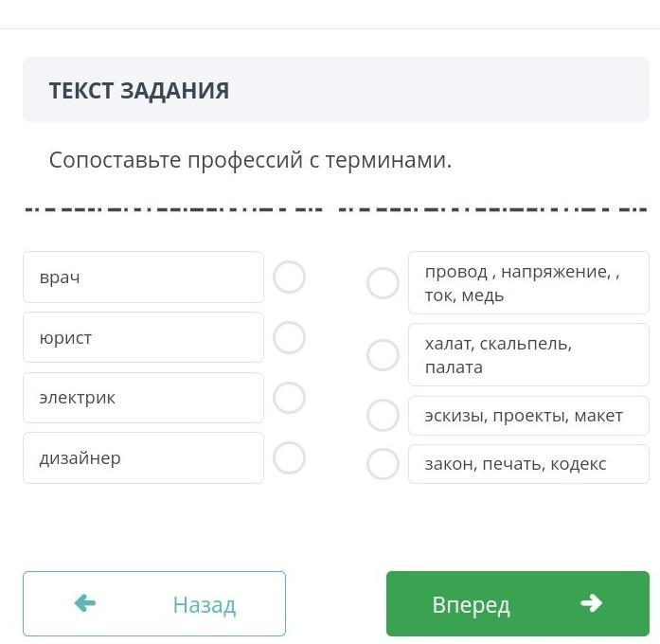
Task: Click the провод, напряжение, ток, медь box
Action: 528,283
